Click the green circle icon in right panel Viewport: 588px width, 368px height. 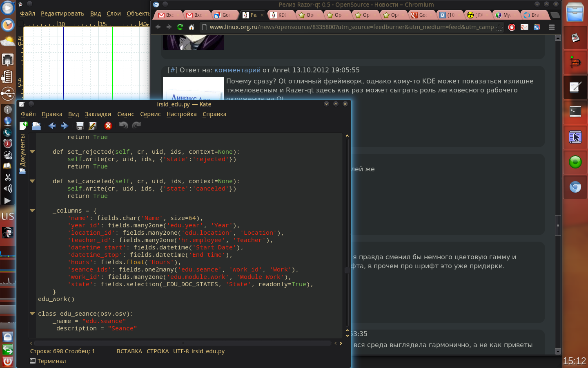tap(575, 162)
